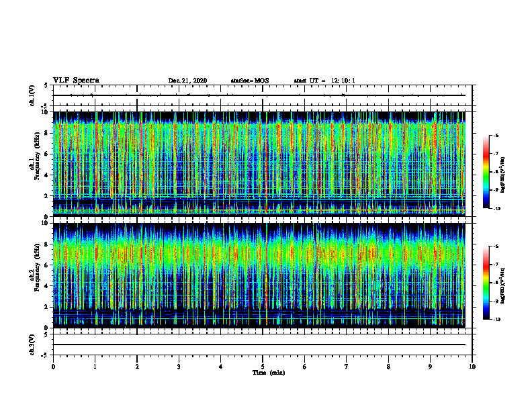Image resolution: width=532 pixels, height=411 pixels.
Task: Click time axis tick label 8
Action: [388, 367]
